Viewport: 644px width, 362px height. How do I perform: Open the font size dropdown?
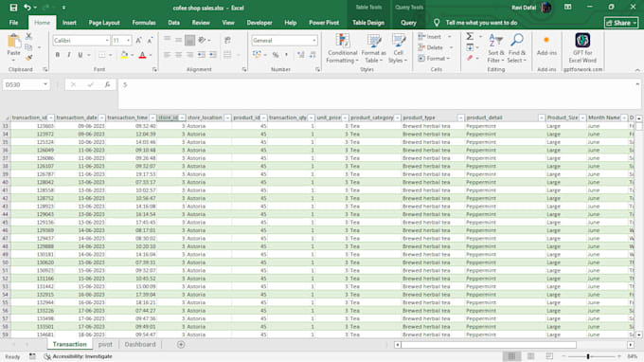(128, 40)
